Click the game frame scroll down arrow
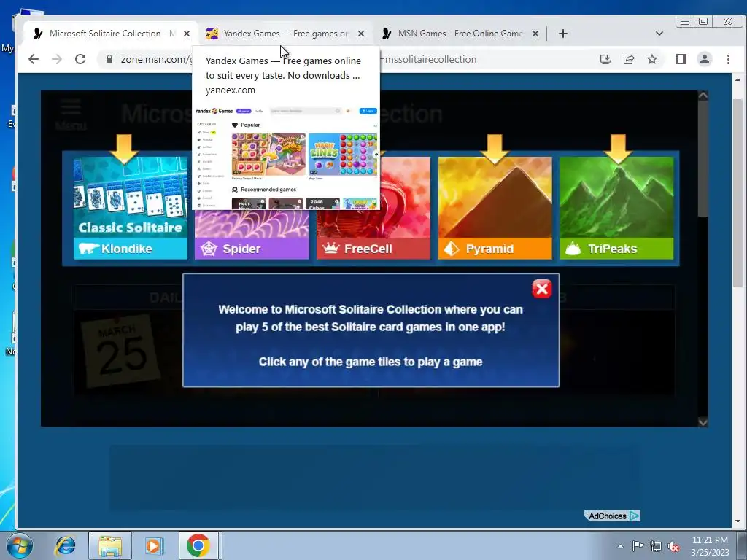This screenshot has height=560, width=747. click(x=703, y=422)
